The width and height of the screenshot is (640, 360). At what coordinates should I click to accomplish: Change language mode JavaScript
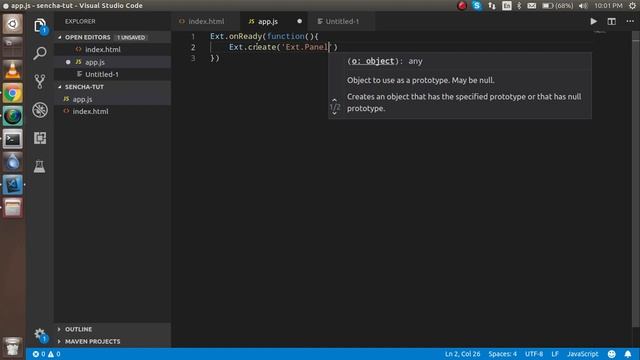point(582,354)
